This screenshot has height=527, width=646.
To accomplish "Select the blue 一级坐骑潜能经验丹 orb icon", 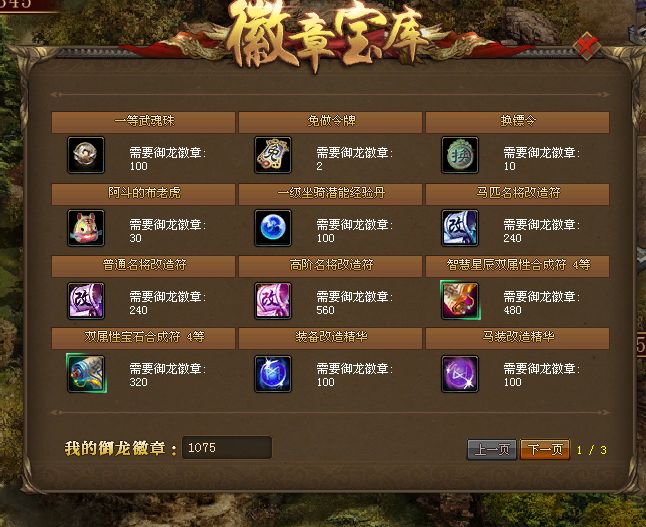I will click(273, 228).
